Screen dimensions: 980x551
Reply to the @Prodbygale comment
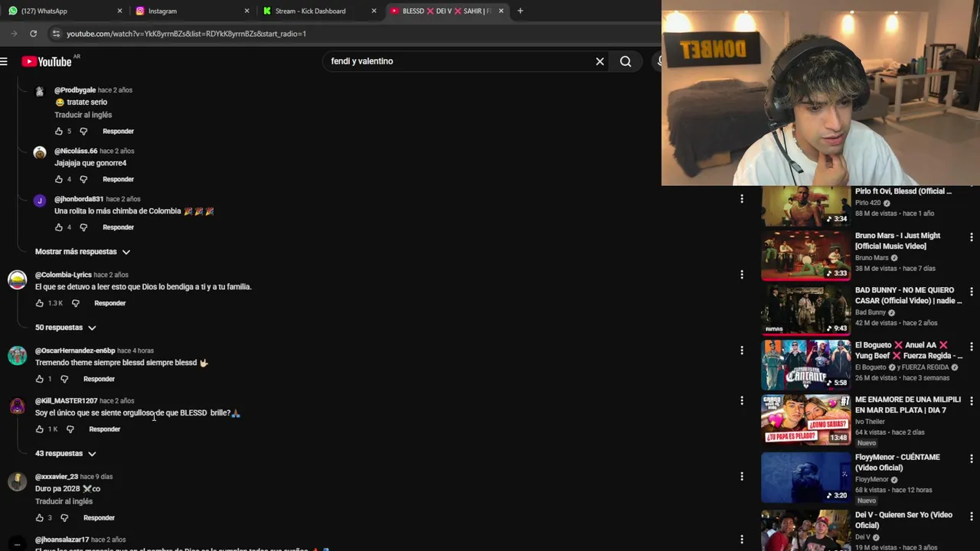tap(118, 132)
